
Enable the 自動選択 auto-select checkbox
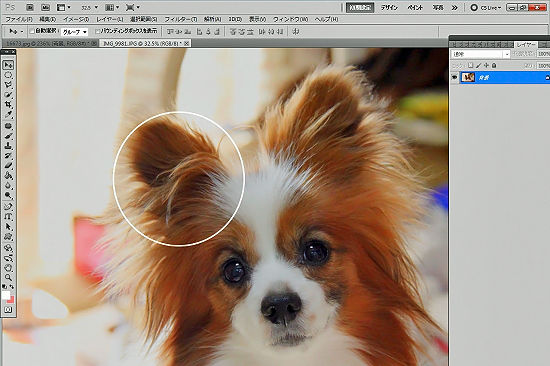point(32,31)
